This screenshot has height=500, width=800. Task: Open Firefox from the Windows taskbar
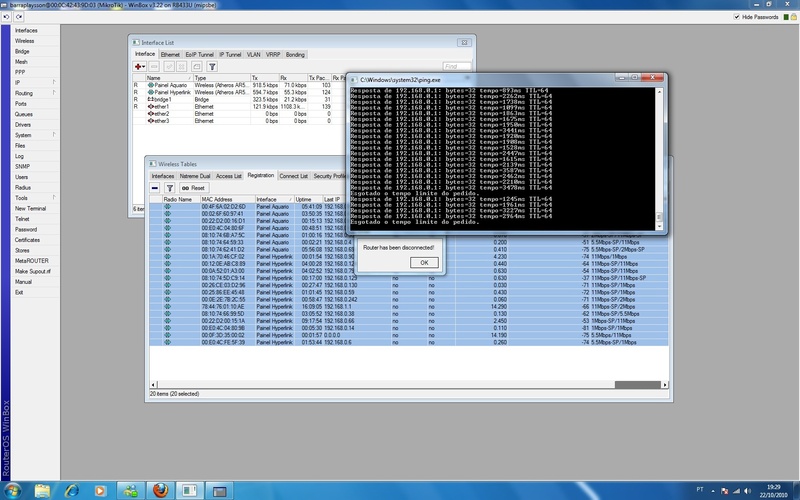click(158, 489)
